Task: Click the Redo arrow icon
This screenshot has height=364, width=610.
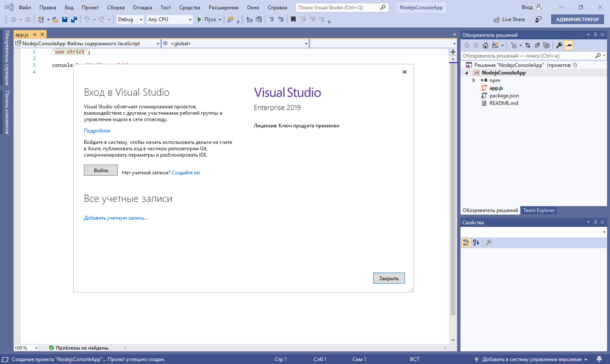Action: 102,19
